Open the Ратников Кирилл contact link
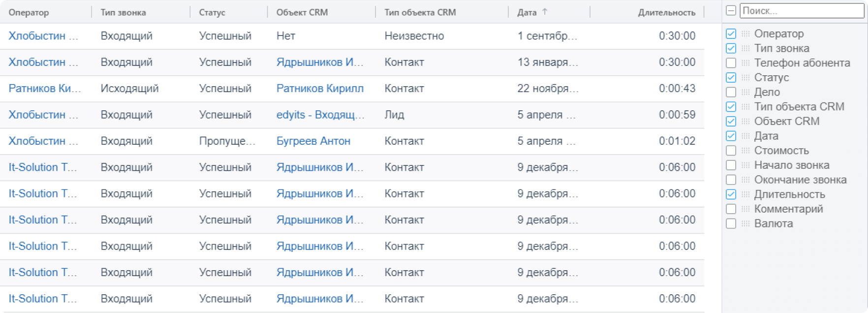 [320, 89]
